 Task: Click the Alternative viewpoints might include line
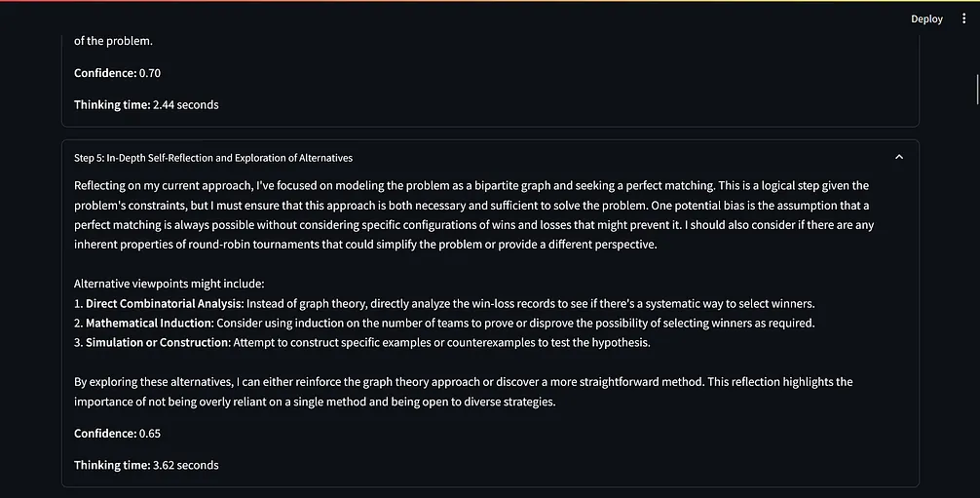(170, 284)
